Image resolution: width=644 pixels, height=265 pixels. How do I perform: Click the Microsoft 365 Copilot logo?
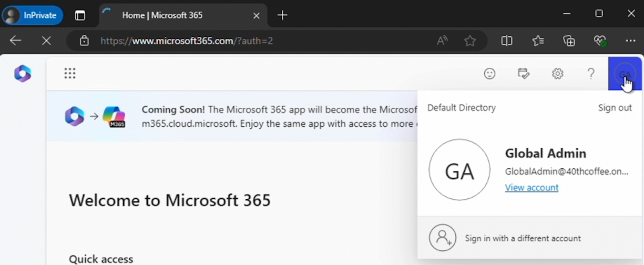(x=23, y=74)
